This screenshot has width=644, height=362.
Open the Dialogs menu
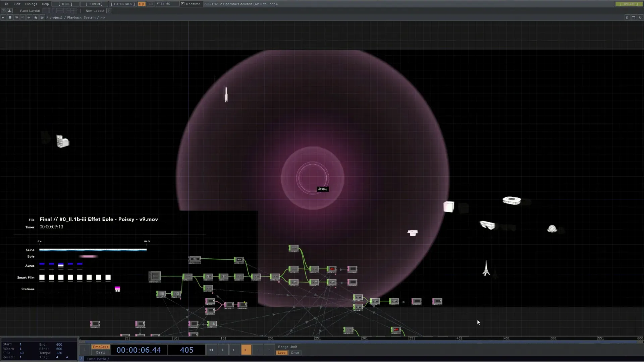[31, 4]
